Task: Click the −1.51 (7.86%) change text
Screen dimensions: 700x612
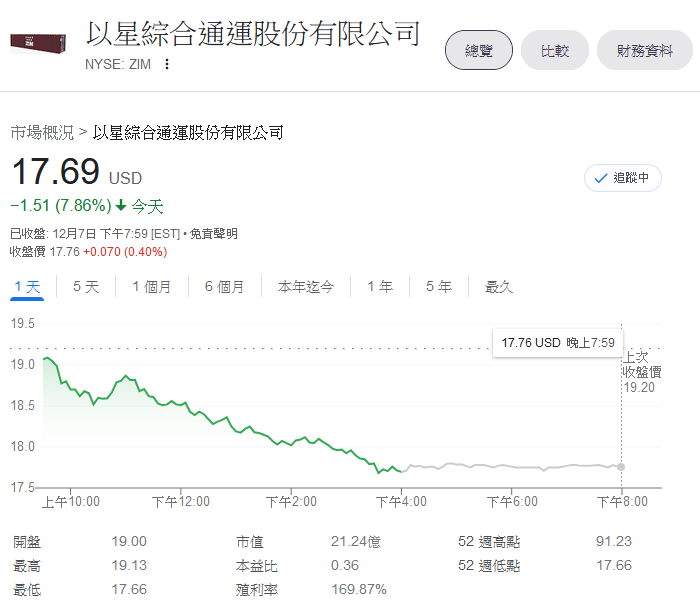Action: 61,205
